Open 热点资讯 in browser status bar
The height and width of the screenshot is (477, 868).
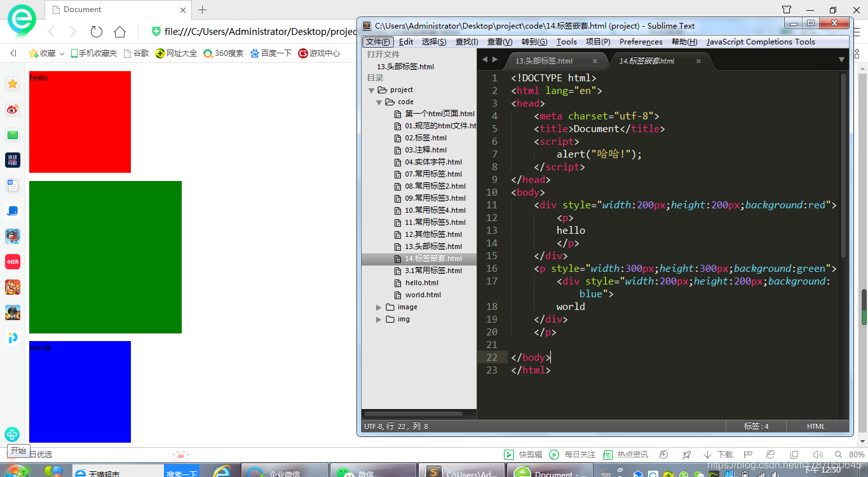coord(625,455)
